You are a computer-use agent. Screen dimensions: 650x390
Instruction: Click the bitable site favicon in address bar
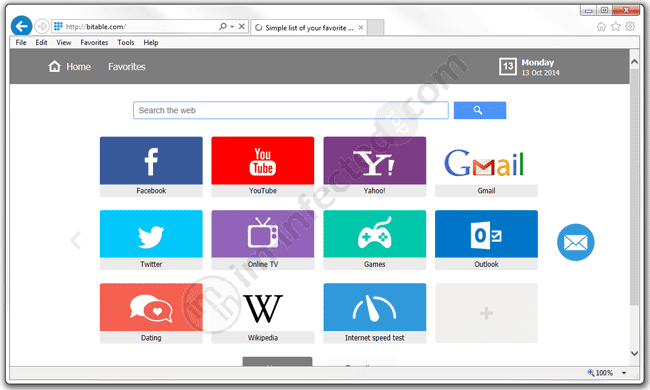(58, 27)
